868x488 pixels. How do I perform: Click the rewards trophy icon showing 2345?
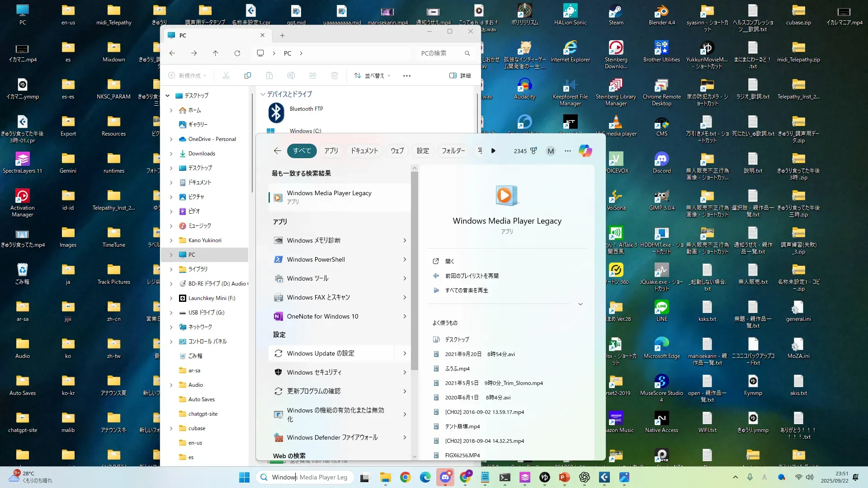[x=533, y=151]
